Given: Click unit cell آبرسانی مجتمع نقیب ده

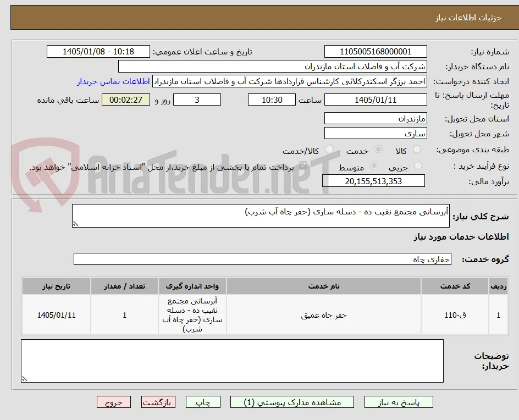Looking at the screenshot, I should point(192,315).
